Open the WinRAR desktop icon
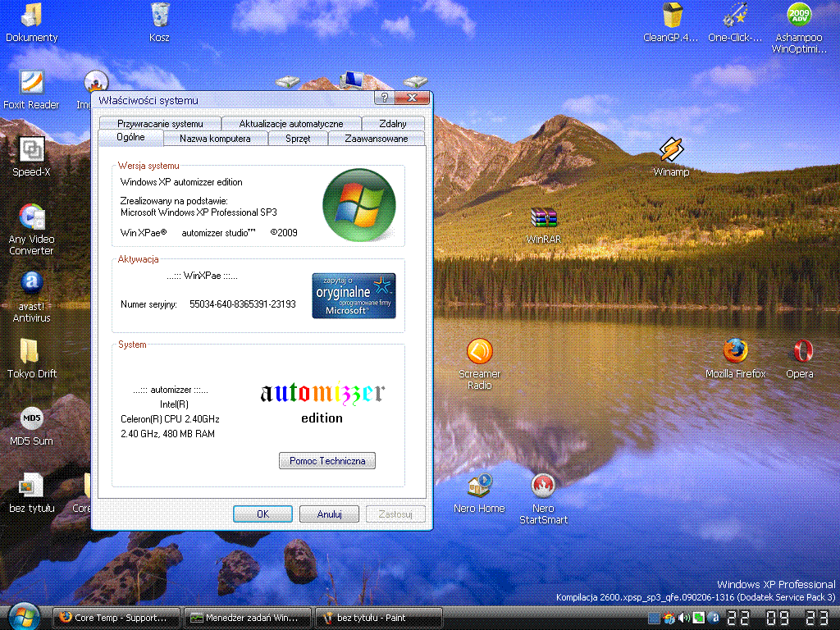This screenshot has height=630, width=840. [x=543, y=225]
